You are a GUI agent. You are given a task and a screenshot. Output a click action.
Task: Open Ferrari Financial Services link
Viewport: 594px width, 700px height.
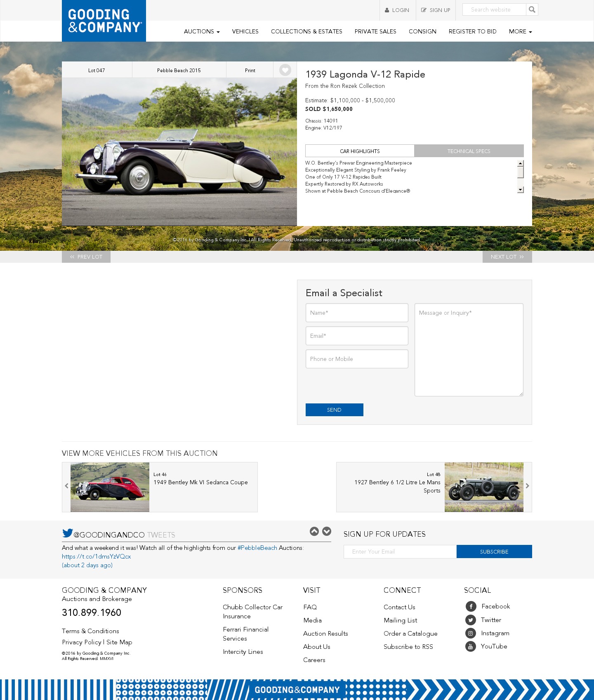(245, 634)
